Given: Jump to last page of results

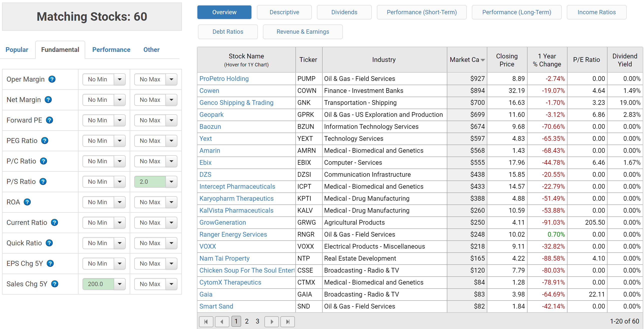Looking at the screenshot, I should (287, 322).
